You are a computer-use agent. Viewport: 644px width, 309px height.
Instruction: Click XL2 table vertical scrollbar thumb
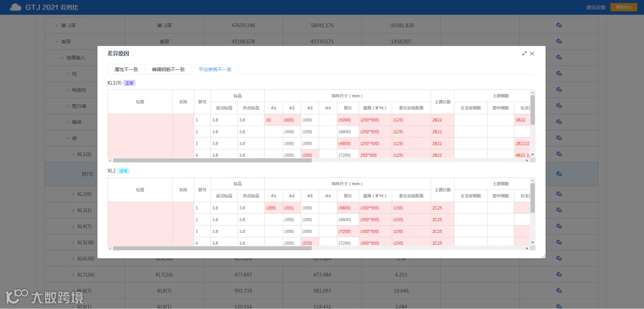tap(532, 198)
